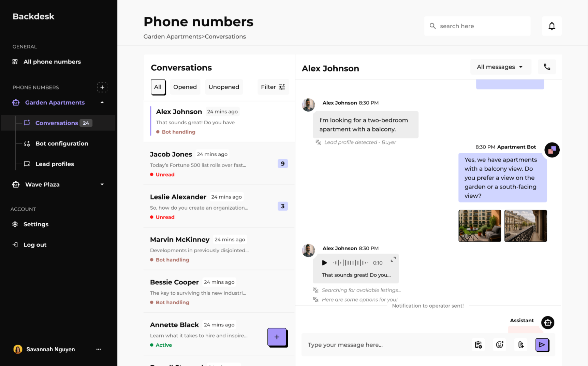Screen dimensions: 588x366
Task: Click the Garden Apartments bot icon
Action: click(16, 102)
